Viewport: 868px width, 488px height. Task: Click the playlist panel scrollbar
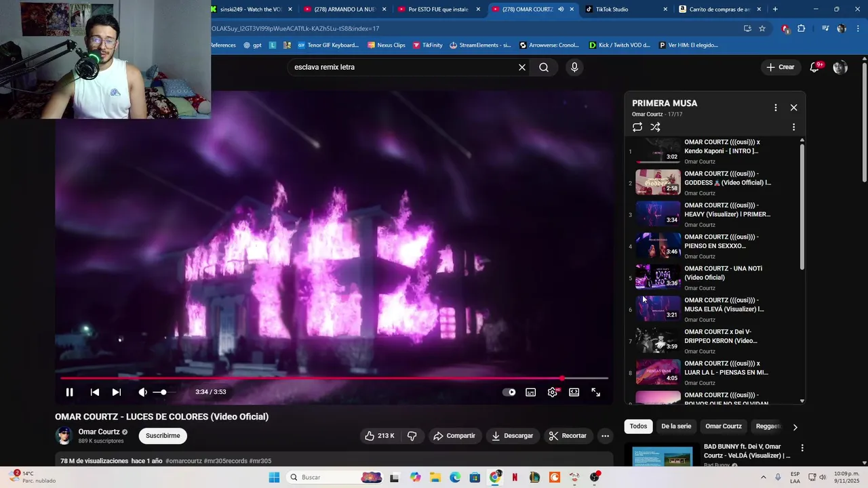pos(802,207)
